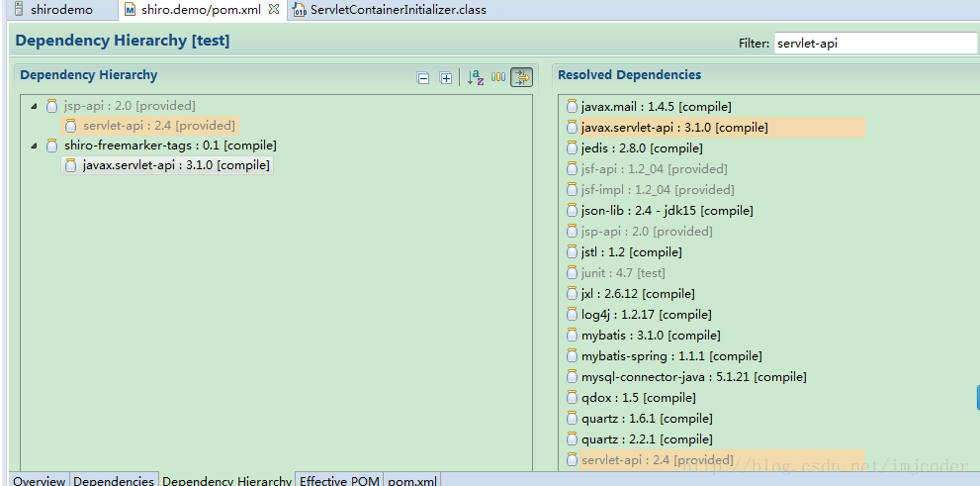Select jsf-impl : 1.2_04 resolved dependency

(658, 189)
